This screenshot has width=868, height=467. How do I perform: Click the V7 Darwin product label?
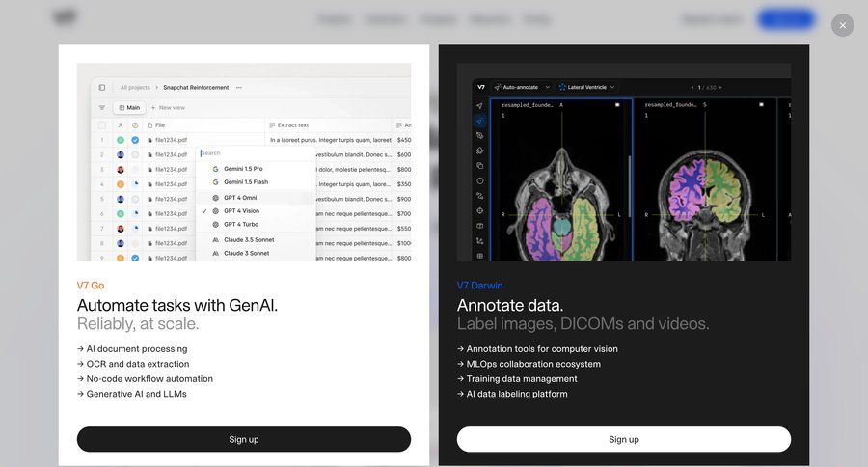[479, 286]
